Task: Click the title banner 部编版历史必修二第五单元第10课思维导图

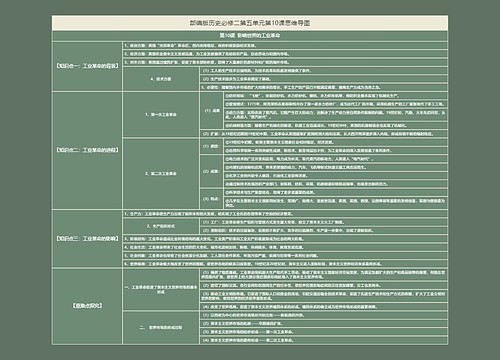Action: 250,23
